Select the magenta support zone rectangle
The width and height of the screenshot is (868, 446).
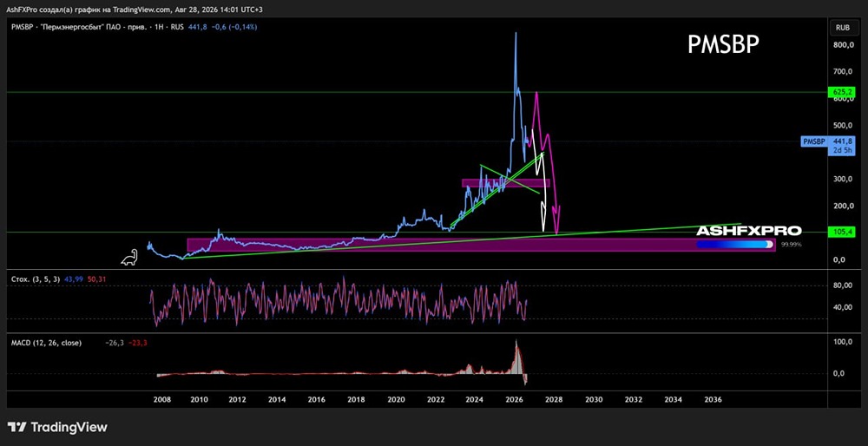point(481,246)
